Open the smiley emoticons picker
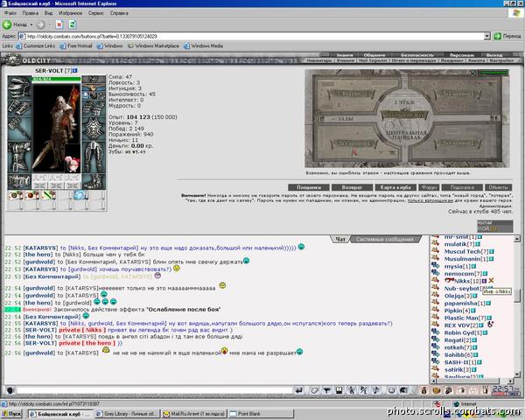This screenshot has height=420, width=525. point(391,390)
